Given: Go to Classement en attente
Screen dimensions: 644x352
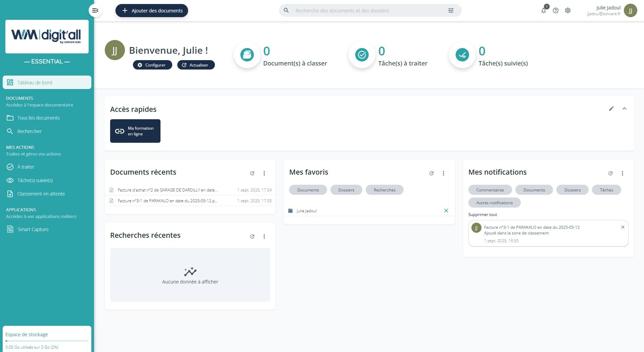Looking at the screenshot, I should (41, 194).
